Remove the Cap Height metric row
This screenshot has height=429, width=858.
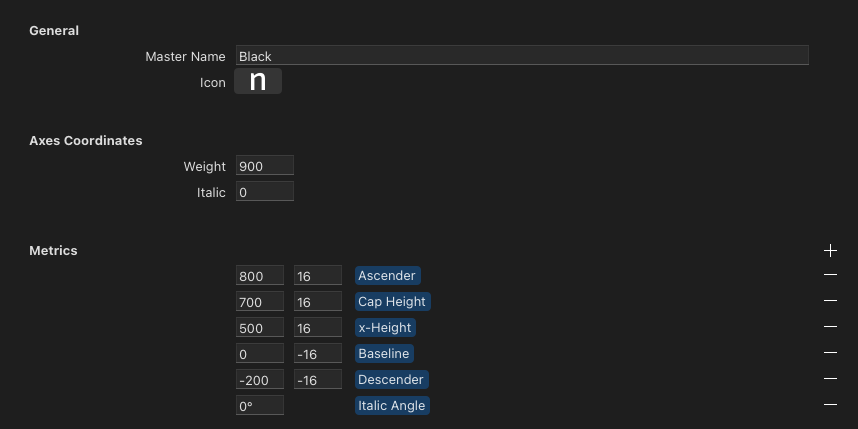pyautogui.click(x=830, y=301)
